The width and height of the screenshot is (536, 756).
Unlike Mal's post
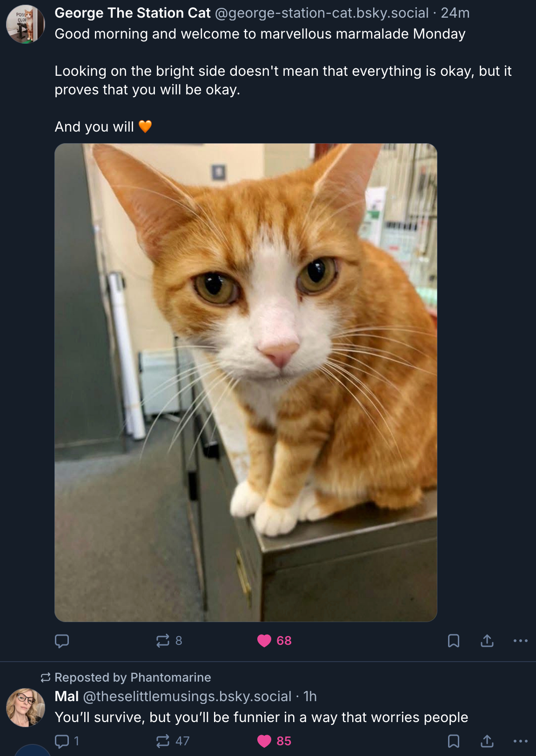(264, 741)
